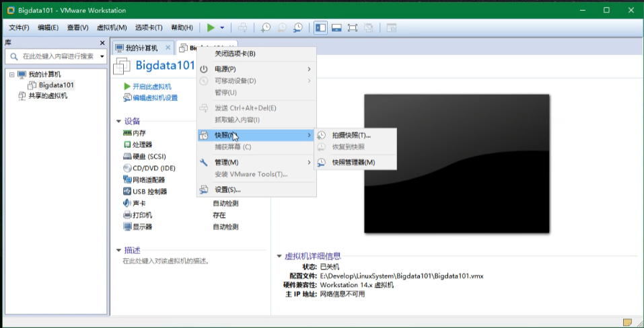The image size is (644, 328).
Task: Open 电源(P) submenu in context menu
Action: pyautogui.click(x=256, y=69)
